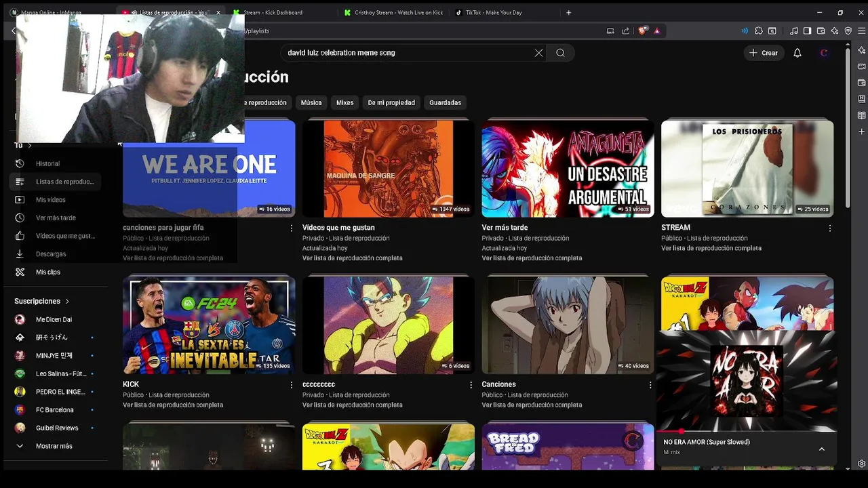Open options menu for ccccccccc playlist
The image size is (868, 488).
click(x=471, y=385)
